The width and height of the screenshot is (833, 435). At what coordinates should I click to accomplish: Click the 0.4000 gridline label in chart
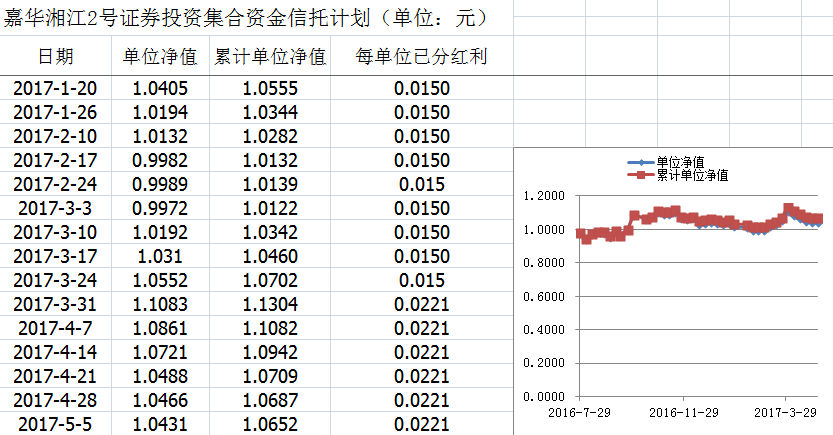coord(543,330)
